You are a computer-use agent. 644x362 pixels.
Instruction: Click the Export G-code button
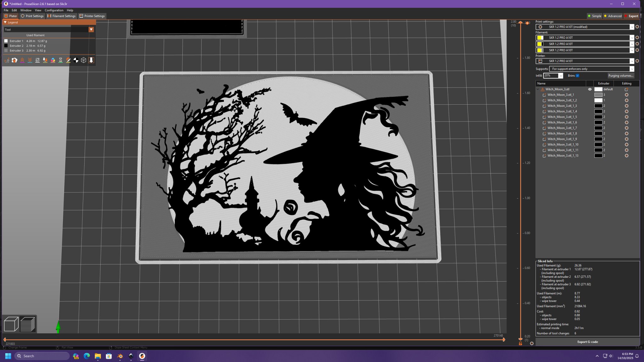[x=587, y=342]
